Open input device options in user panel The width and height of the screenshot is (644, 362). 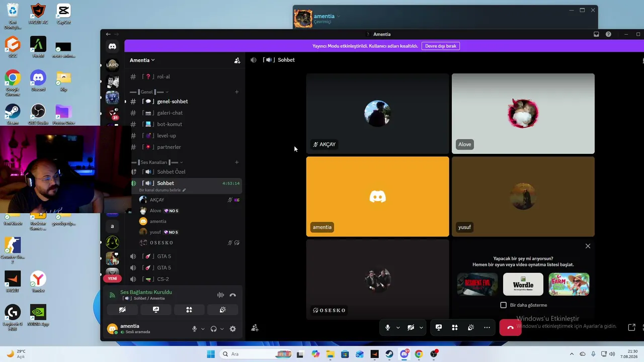[203, 329]
